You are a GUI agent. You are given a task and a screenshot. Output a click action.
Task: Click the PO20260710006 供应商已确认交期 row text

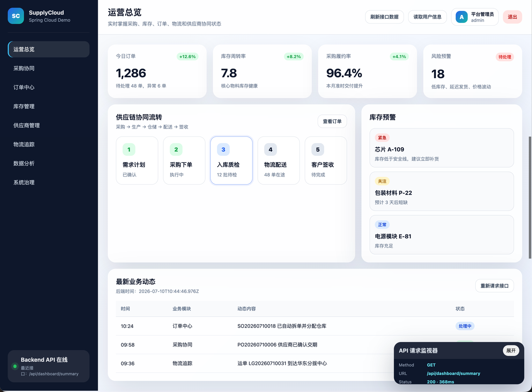[x=277, y=345]
